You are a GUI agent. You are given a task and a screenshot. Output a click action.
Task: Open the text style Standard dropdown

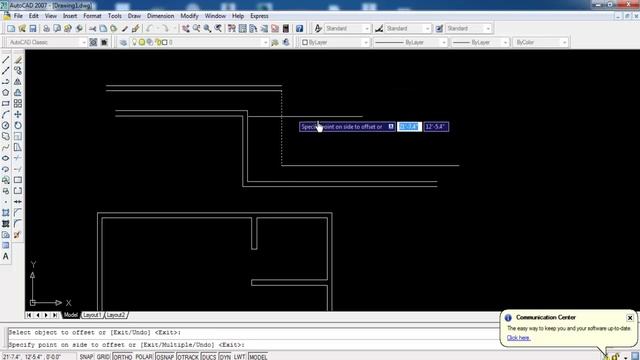point(367,29)
